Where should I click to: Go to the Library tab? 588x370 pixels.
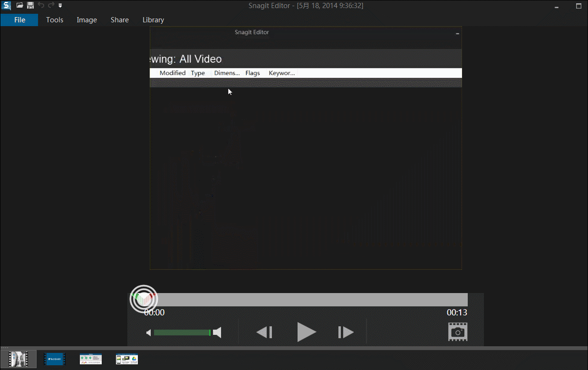(153, 20)
